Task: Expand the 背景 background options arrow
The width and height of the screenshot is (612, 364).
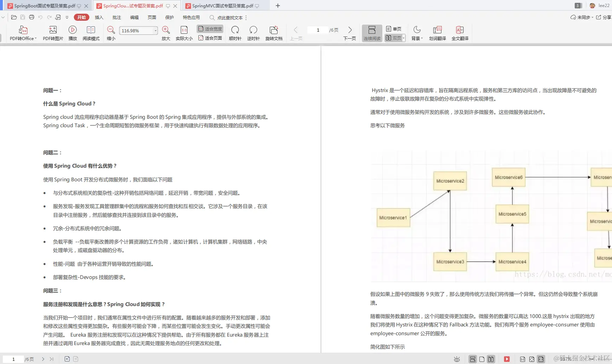Action: coord(421,39)
